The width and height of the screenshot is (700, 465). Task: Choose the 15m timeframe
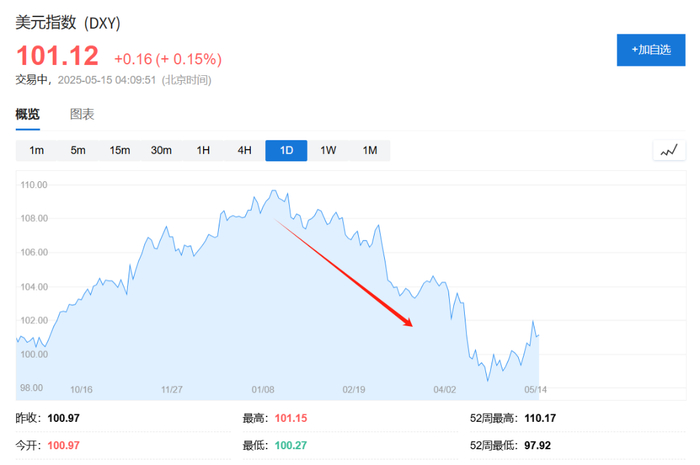[x=120, y=151]
